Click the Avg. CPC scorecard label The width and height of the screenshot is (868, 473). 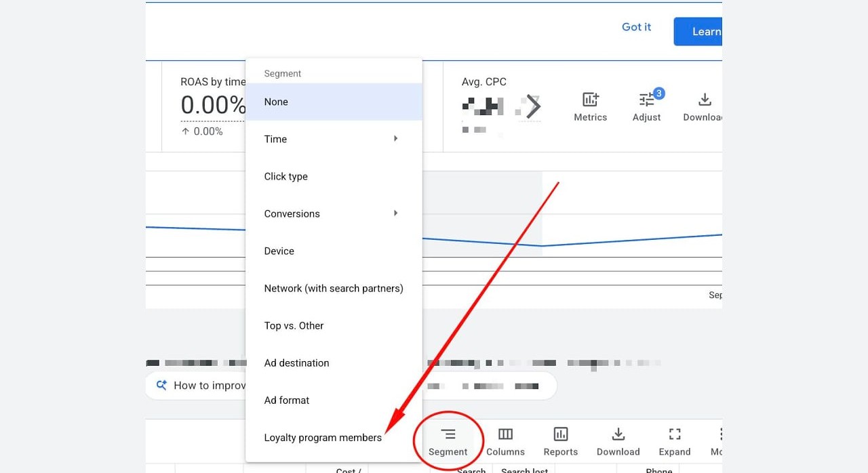pos(484,82)
